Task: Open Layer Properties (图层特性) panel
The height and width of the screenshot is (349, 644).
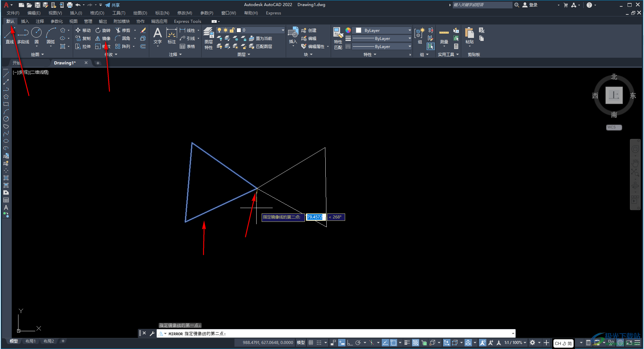Action: pyautogui.click(x=209, y=38)
